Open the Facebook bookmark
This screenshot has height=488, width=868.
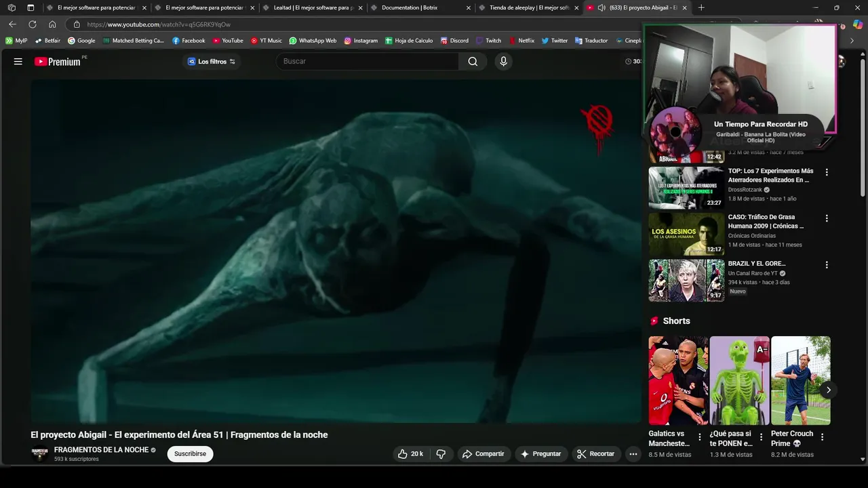point(189,41)
